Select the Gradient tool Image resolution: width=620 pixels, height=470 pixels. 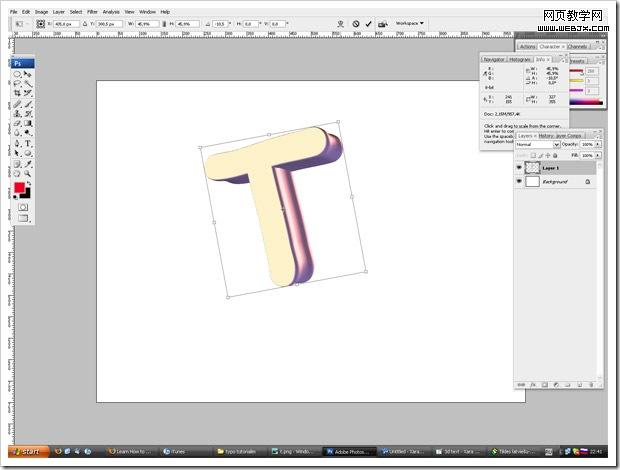pos(28,123)
